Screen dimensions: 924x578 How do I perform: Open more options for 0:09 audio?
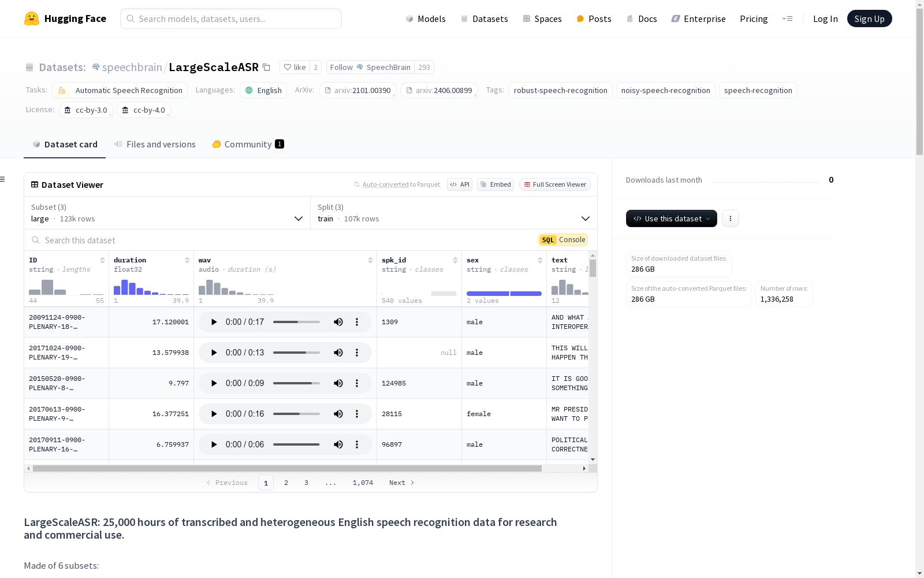click(357, 383)
